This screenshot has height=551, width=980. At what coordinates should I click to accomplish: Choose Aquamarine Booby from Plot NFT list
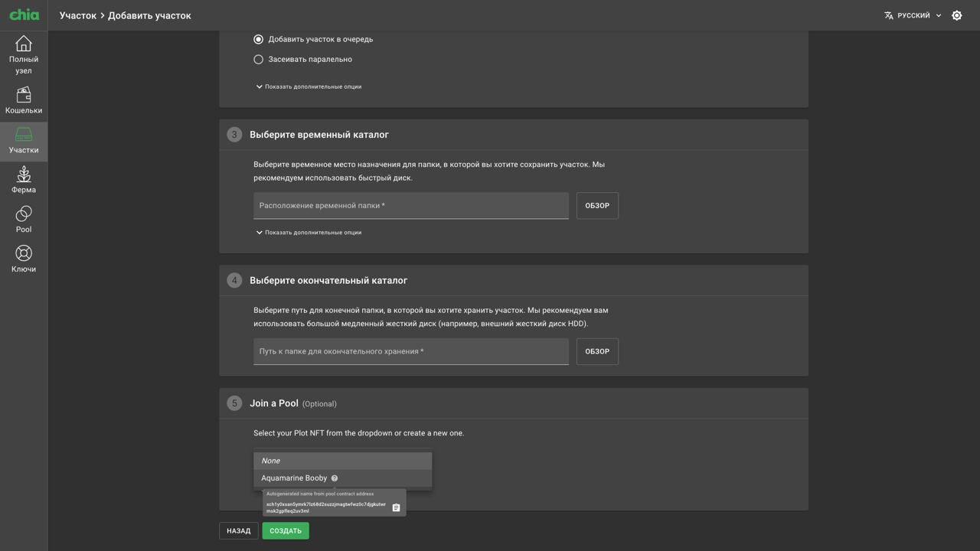[x=294, y=478]
